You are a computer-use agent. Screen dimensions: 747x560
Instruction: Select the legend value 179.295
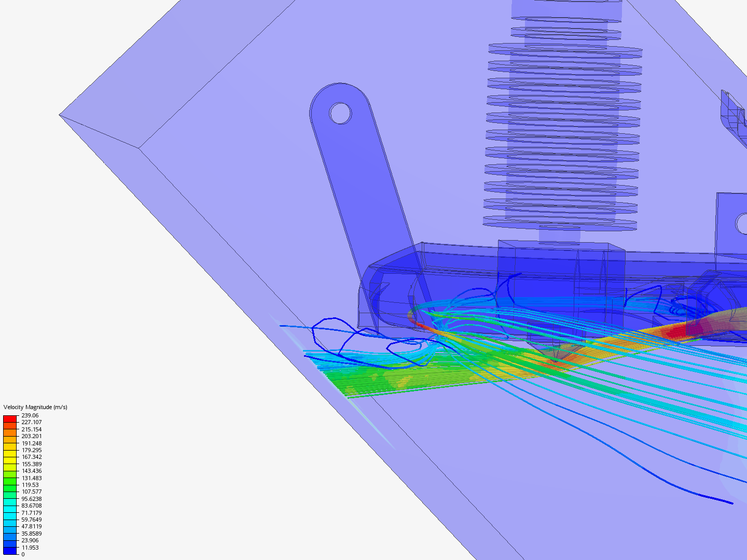click(x=32, y=450)
